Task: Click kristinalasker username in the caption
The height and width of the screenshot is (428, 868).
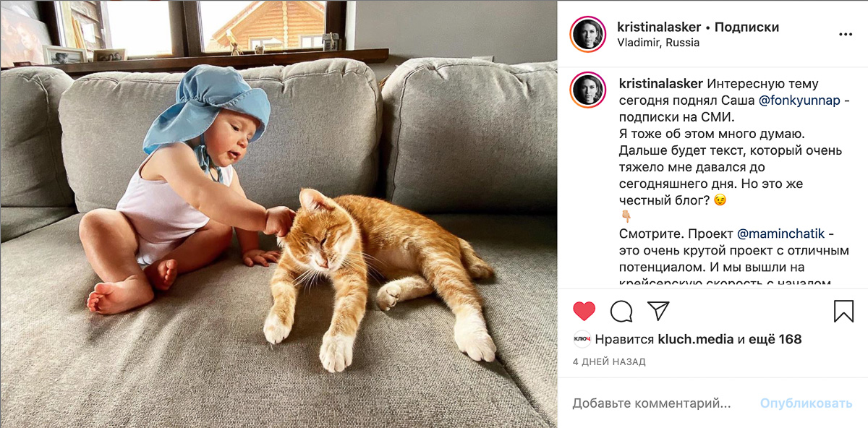Action: pyautogui.click(x=660, y=84)
